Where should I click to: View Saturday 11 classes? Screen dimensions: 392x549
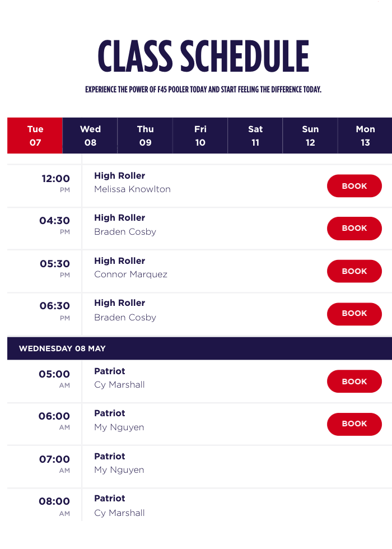[255, 135]
